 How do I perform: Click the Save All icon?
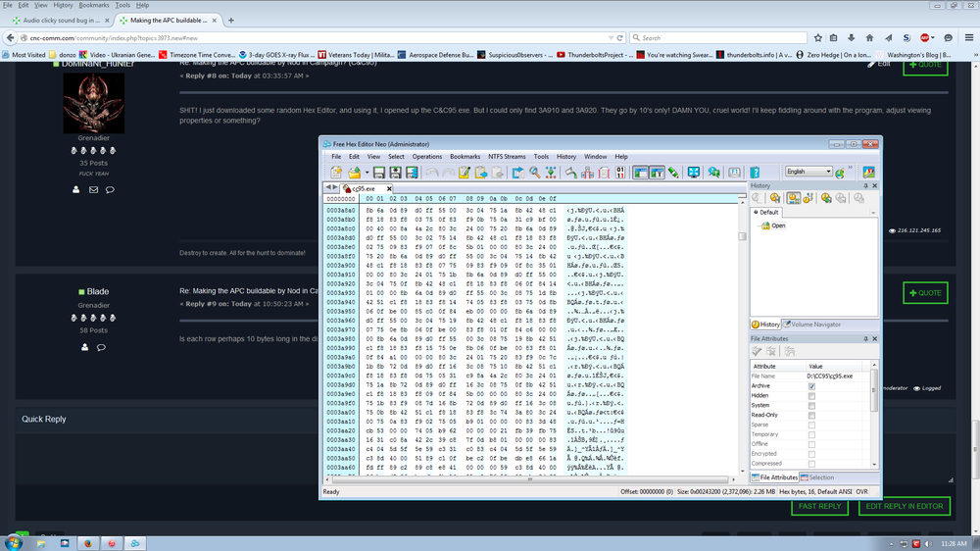[x=412, y=173]
